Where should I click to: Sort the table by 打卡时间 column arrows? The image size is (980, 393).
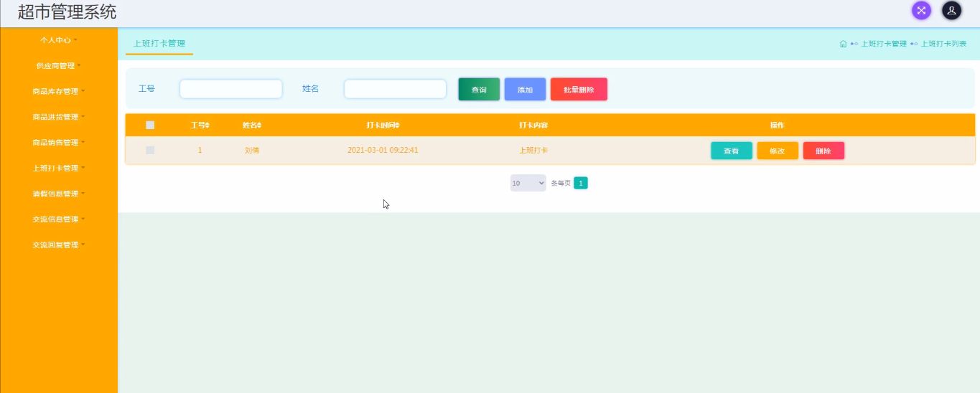[x=397, y=126]
